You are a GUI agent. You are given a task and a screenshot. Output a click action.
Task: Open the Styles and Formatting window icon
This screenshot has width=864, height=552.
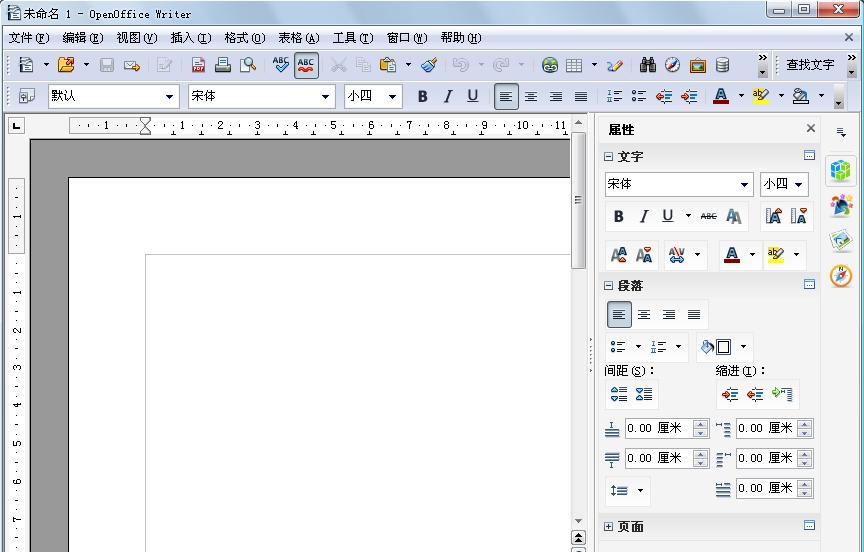tap(26, 96)
